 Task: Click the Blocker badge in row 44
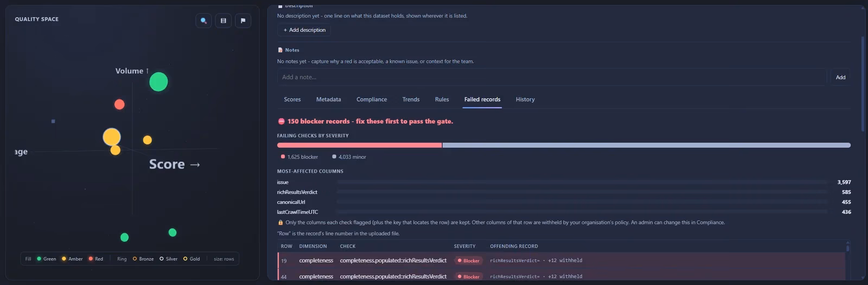click(468, 276)
